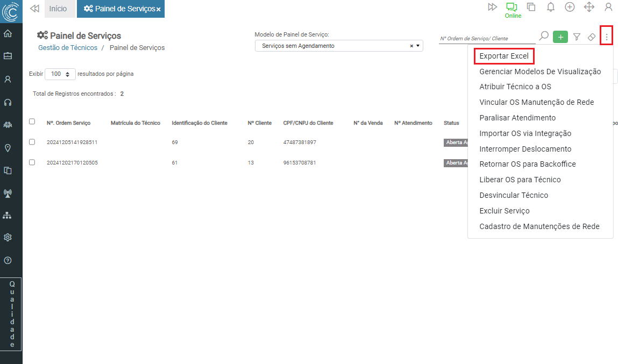Choose Atribuir Técnico a OS menu item
Screen dimensions: 618x364
point(515,87)
